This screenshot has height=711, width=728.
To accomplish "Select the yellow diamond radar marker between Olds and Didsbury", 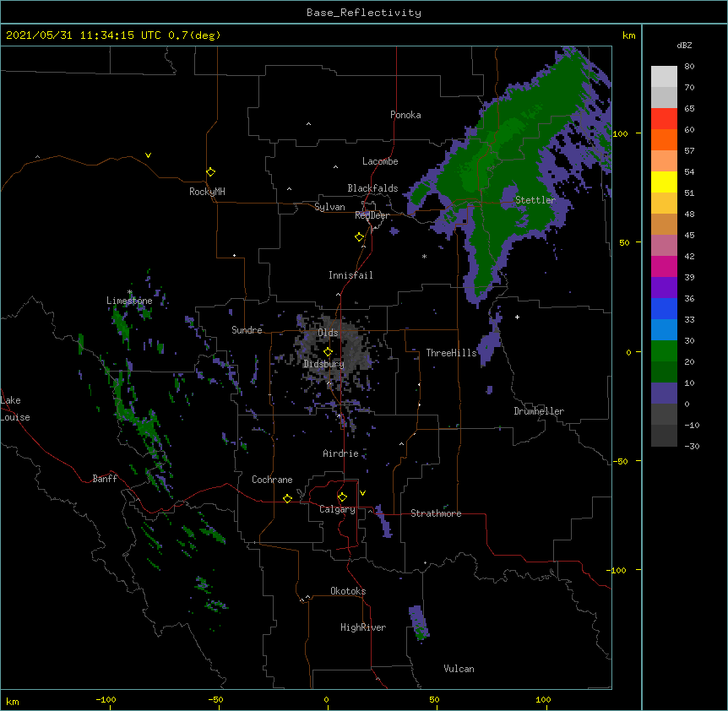I will [x=328, y=351].
